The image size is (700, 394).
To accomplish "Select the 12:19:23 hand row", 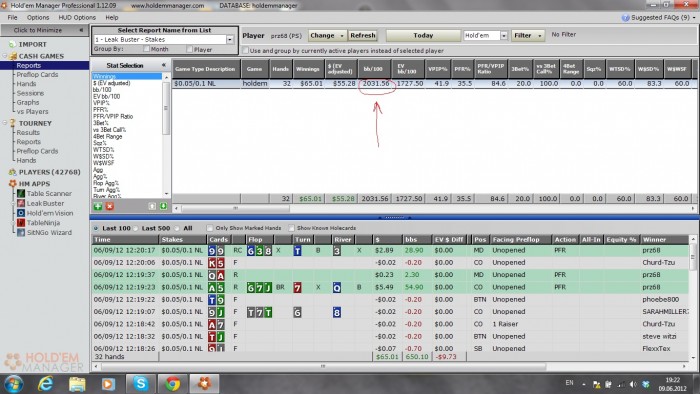I will click(390, 287).
